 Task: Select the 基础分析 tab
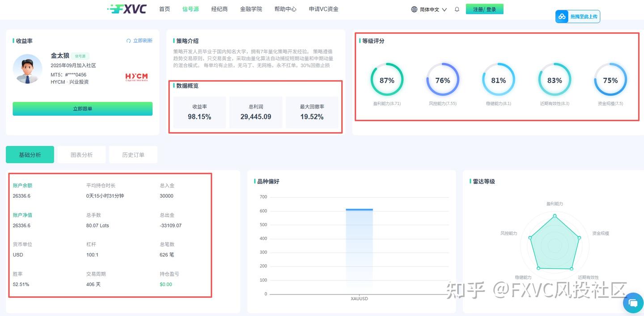[30, 154]
